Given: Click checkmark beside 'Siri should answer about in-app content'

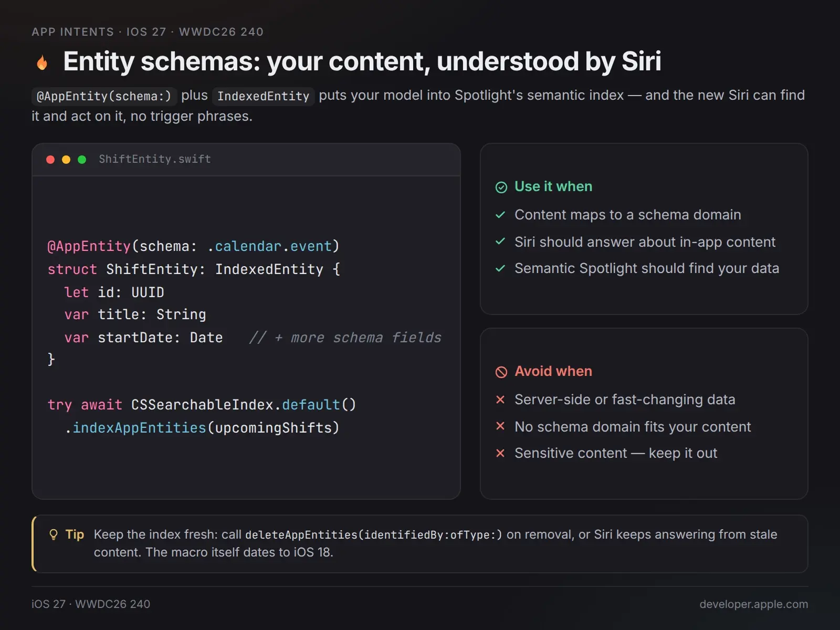Looking at the screenshot, I should (x=500, y=241).
